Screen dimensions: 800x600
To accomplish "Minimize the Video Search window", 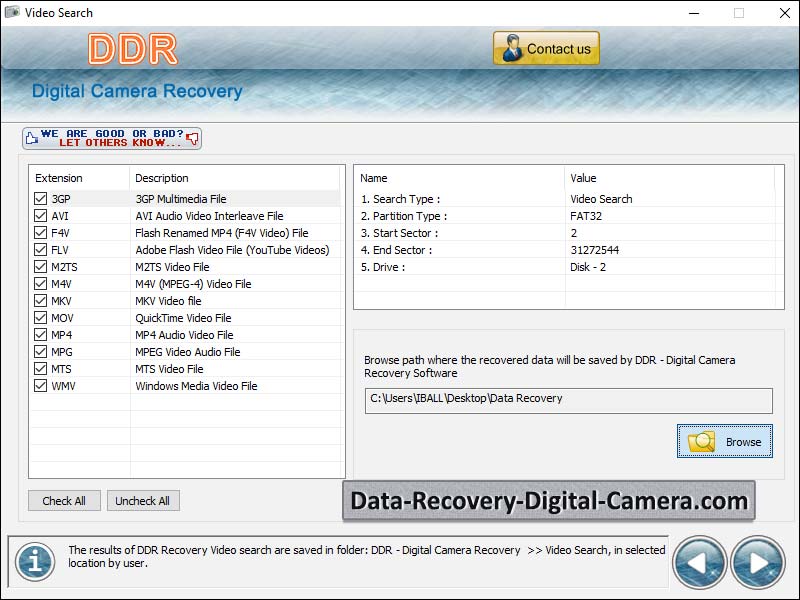I will pos(694,13).
